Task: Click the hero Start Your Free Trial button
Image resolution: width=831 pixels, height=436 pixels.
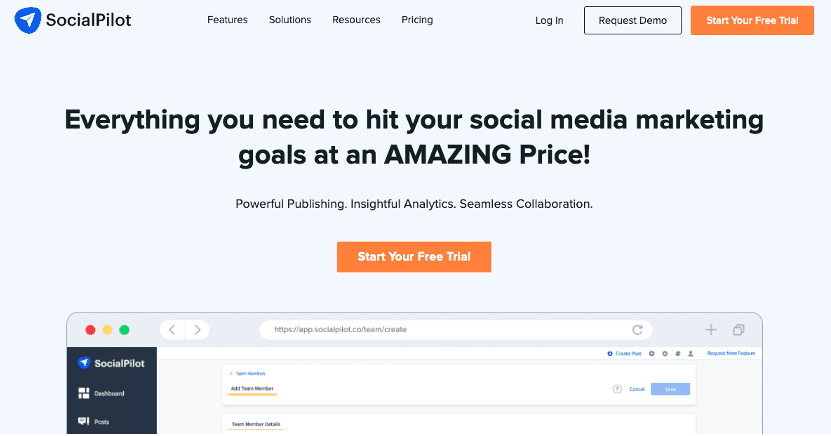Action: (x=414, y=257)
